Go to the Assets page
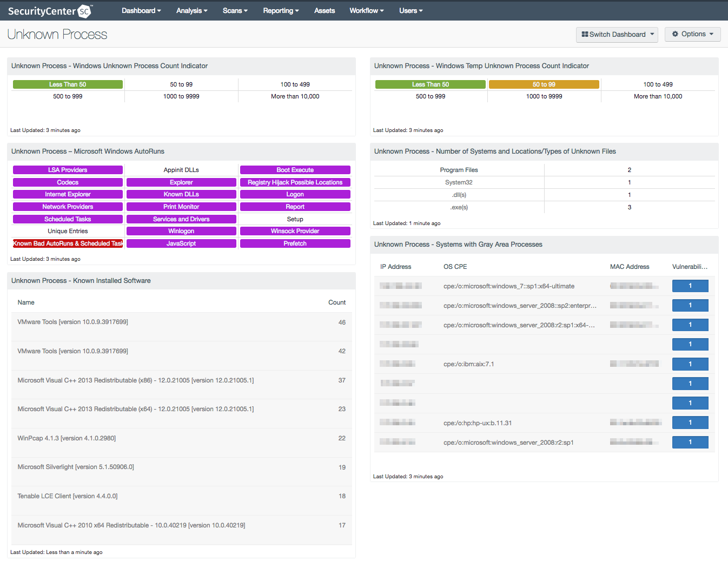 pos(325,10)
